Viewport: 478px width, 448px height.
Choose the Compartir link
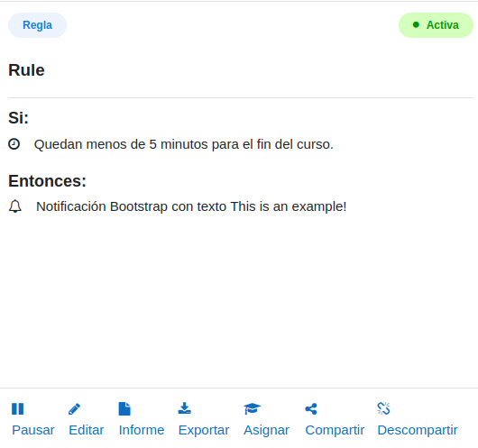coord(335,430)
